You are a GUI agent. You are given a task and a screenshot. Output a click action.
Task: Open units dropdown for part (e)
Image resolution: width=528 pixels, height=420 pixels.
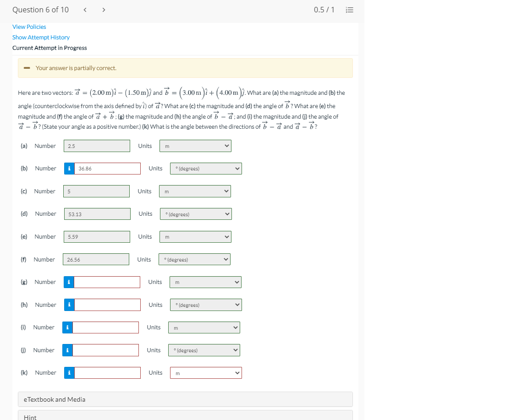pos(195,237)
